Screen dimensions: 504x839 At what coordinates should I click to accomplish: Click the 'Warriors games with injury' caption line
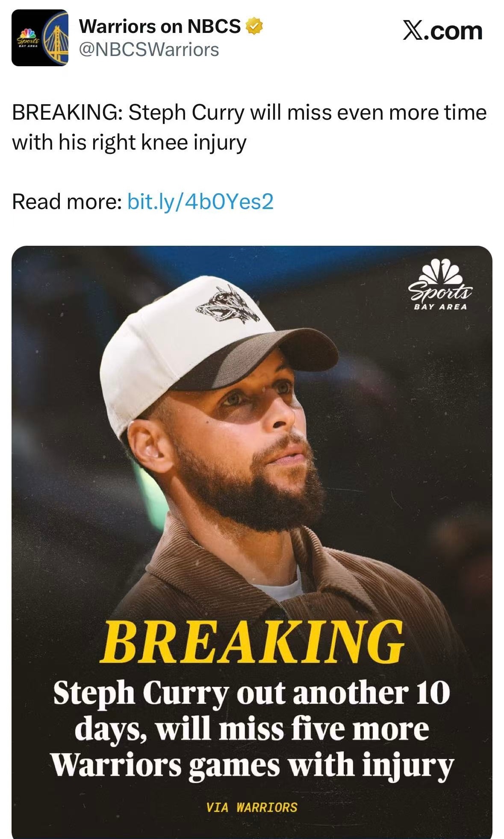[x=252, y=765]
